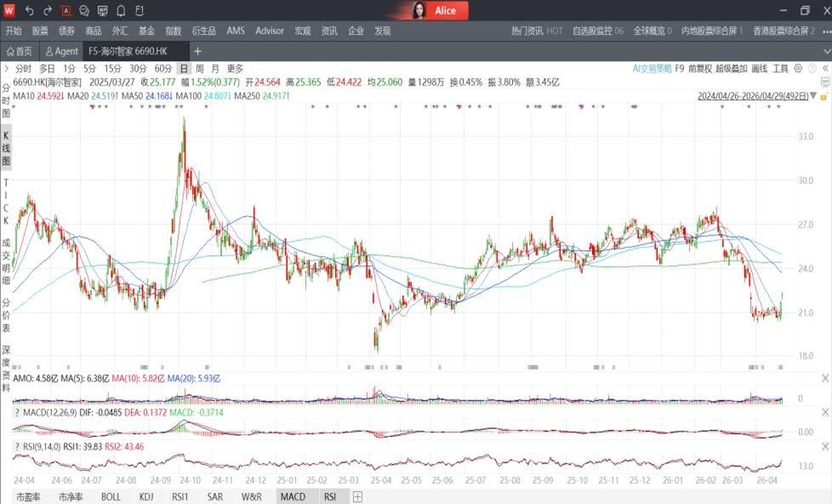
Task: Add a new tab with plus icon
Action: tap(198, 52)
